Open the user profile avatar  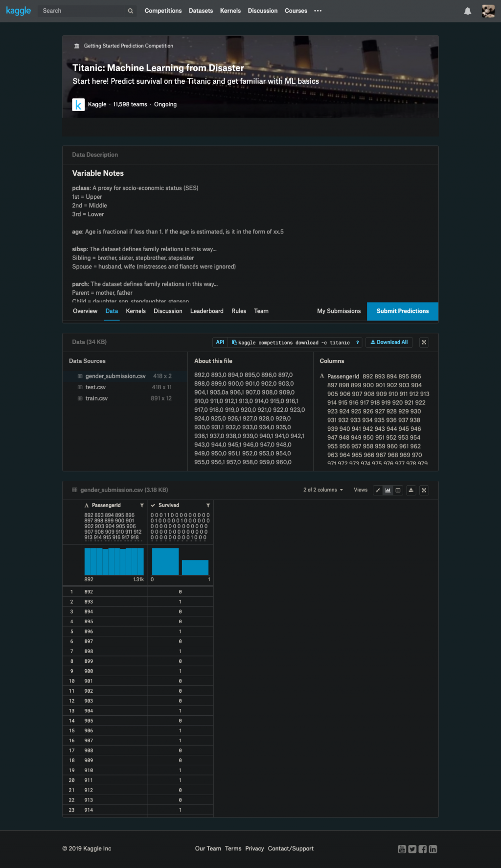488,11
